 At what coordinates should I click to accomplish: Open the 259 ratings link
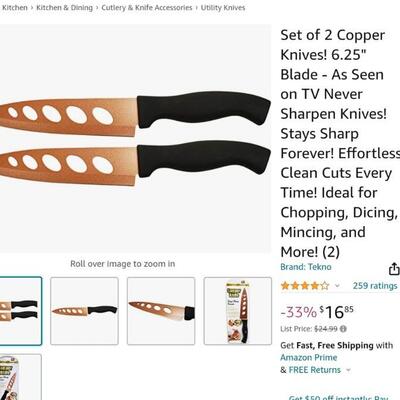click(375, 286)
